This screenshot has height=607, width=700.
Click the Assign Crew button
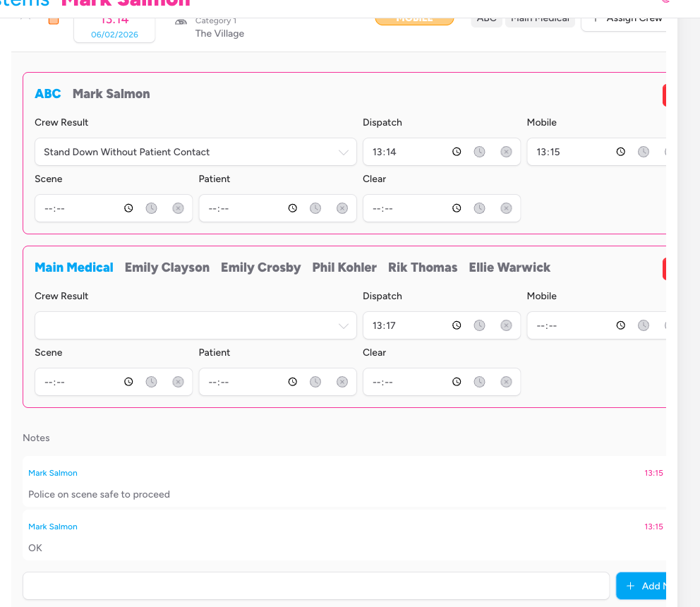(627, 19)
